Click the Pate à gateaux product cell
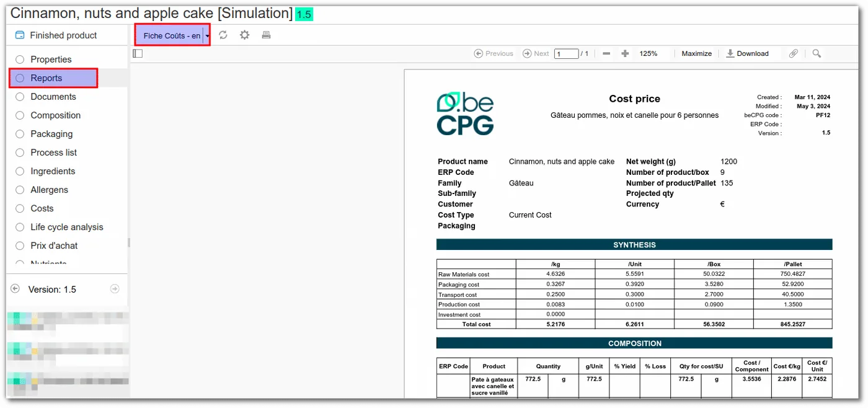 [x=494, y=386]
